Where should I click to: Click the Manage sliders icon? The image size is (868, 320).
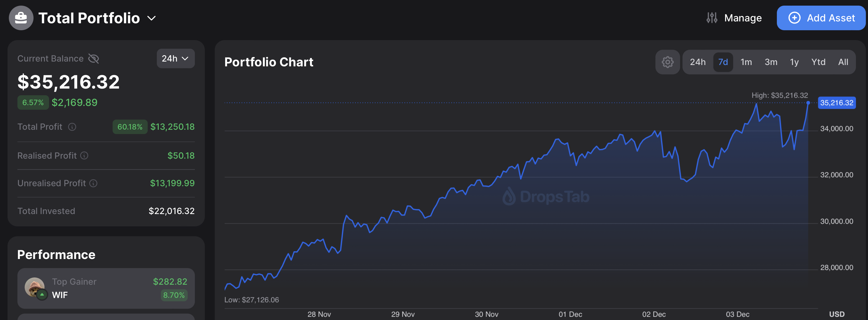(x=712, y=18)
